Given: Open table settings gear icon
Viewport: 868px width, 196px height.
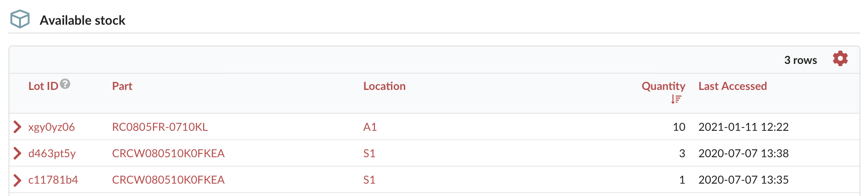Looking at the screenshot, I should click(x=840, y=59).
